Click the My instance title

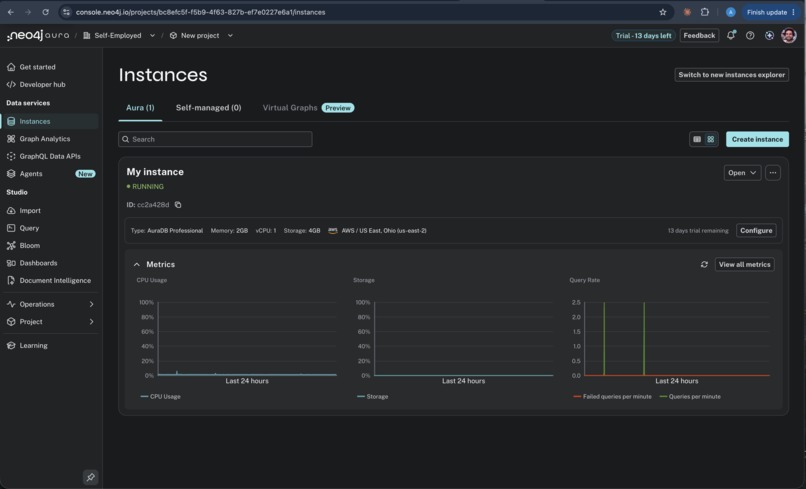coord(155,172)
